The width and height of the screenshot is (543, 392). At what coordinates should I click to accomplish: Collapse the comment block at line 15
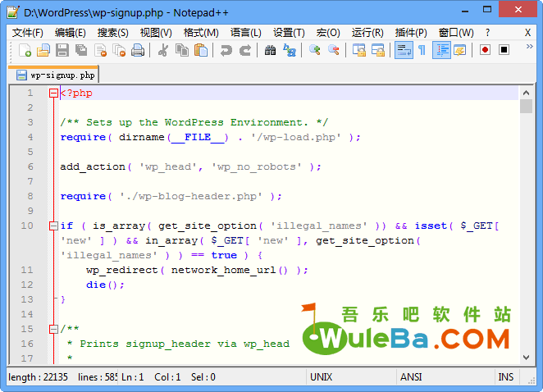(x=53, y=329)
